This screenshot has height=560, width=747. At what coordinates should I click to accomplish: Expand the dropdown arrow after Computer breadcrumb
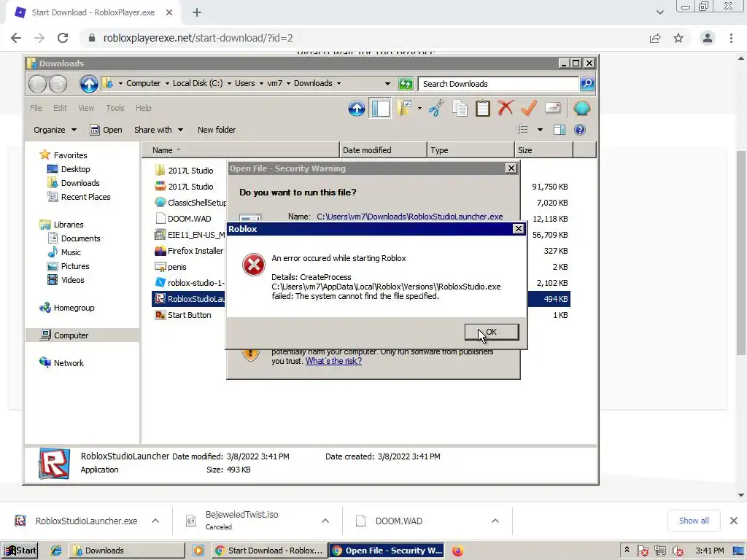(x=167, y=83)
